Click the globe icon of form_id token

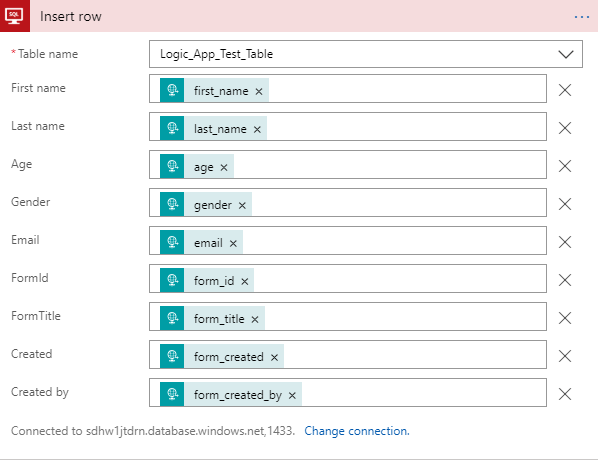(x=172, y=280)
